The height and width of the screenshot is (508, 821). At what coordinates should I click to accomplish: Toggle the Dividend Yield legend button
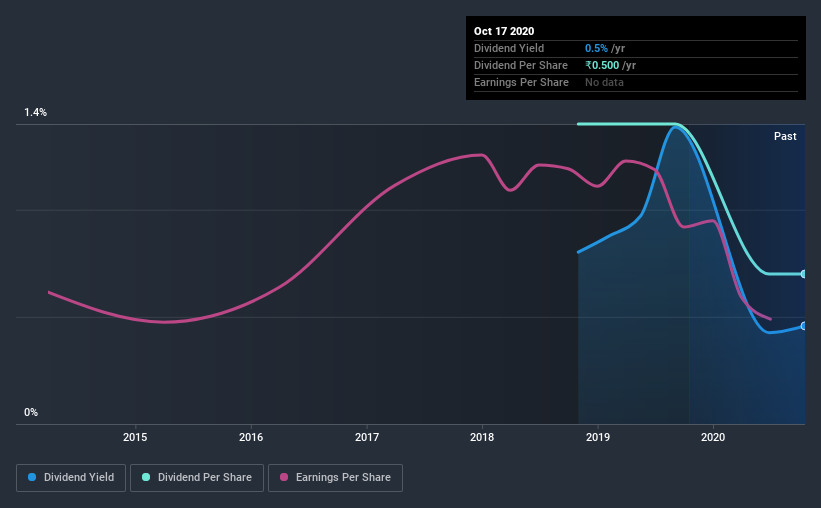click(71, 478)
